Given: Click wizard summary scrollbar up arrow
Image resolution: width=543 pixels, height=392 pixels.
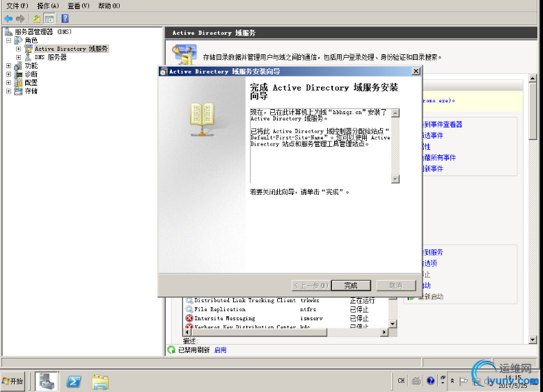Looking at the screenshot, I should (395, 113).
